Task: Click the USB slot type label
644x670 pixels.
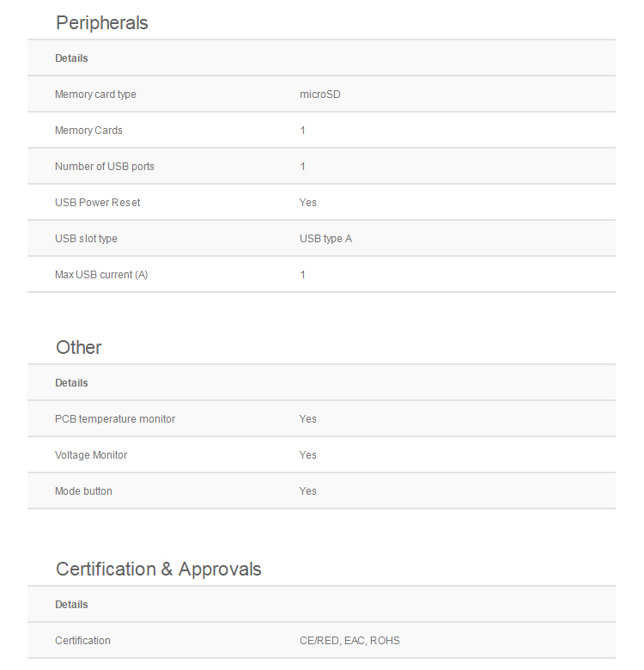Action: [x=86, y=239]
